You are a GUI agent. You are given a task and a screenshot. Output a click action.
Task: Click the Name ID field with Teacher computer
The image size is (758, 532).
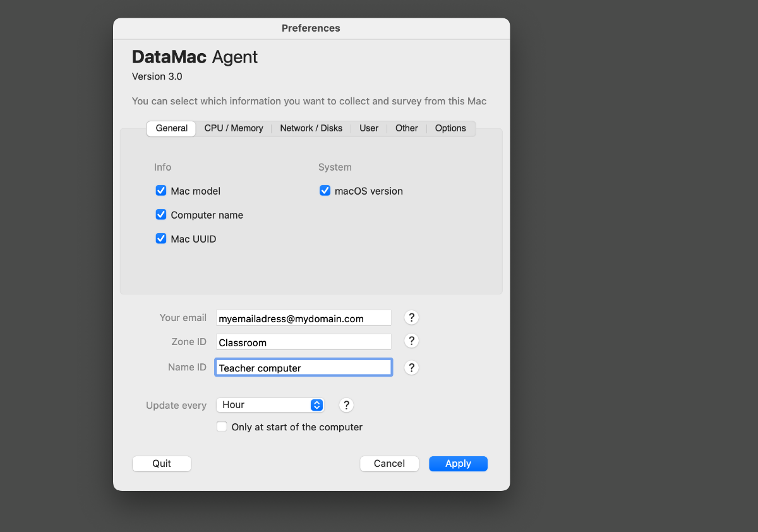click(304, 368)
